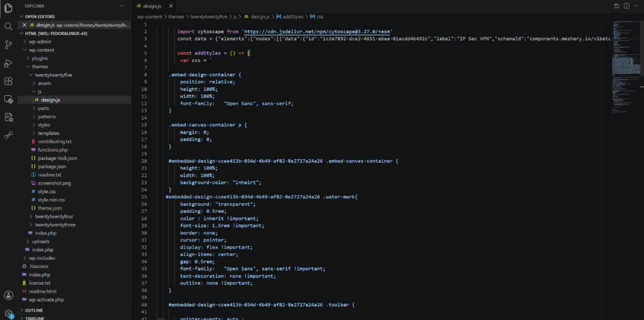The height and width of the screenshot is (320, 644).
Task: Split the editor with the split icon
Action: click(626, 6)
